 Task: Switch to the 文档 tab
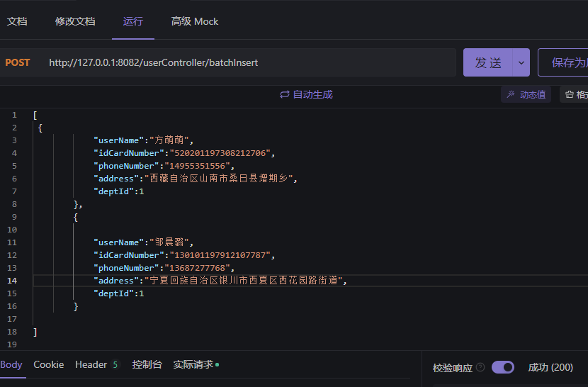coord(17,21)
